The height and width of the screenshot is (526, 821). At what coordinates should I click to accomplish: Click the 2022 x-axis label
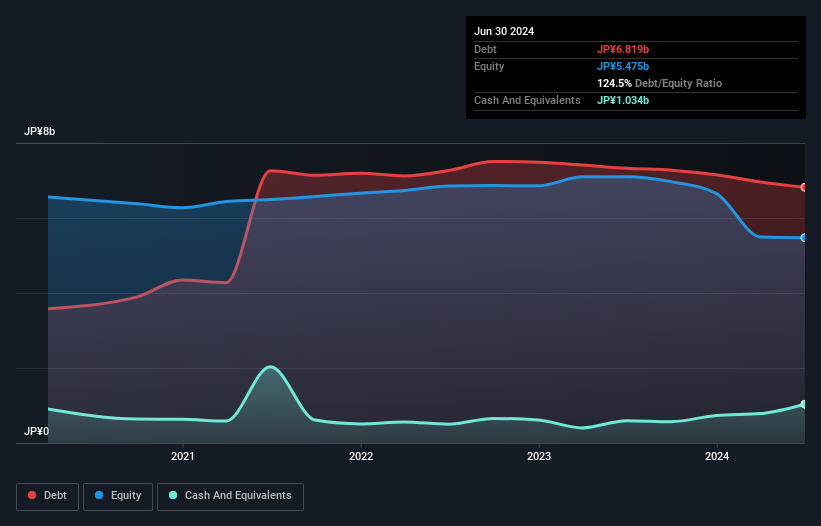pyautogui.click(x=361, y=456)
